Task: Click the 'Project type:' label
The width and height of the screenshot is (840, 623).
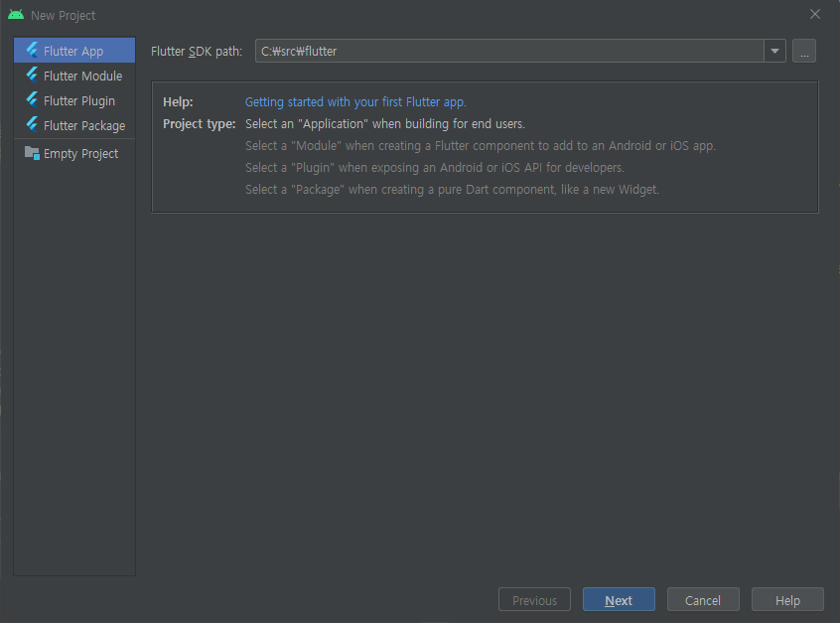Action: coord(200,124)
